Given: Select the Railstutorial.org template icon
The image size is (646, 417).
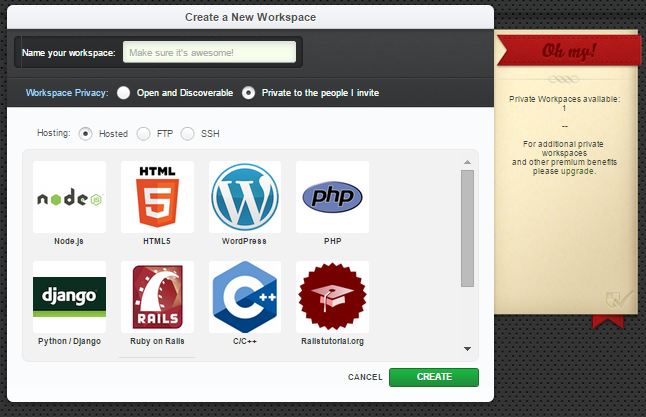Looking at the screenshot, I should 332,297.
